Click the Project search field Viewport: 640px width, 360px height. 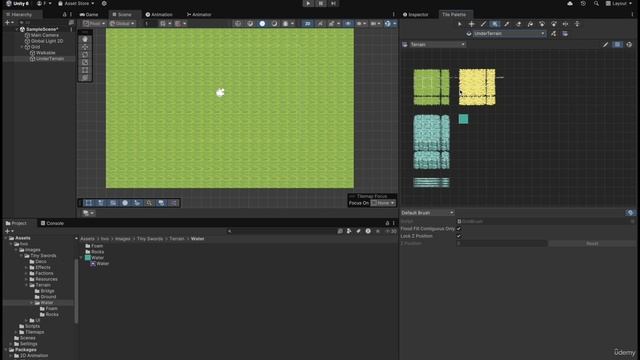(x=281, y=231)
